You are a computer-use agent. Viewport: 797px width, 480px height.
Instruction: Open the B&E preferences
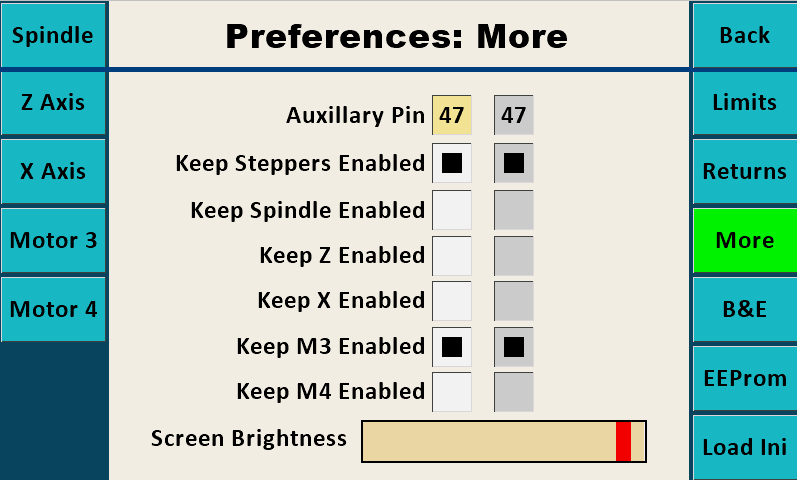pyautogui.click(x=744, y=309)
